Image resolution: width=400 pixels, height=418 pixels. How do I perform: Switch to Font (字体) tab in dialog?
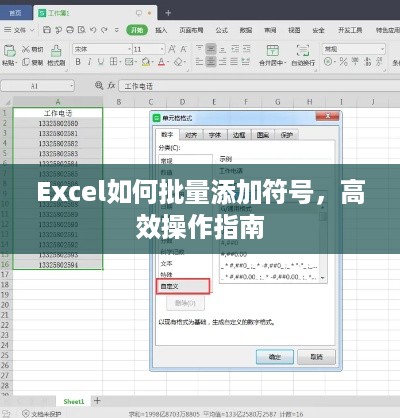point(215,135)
